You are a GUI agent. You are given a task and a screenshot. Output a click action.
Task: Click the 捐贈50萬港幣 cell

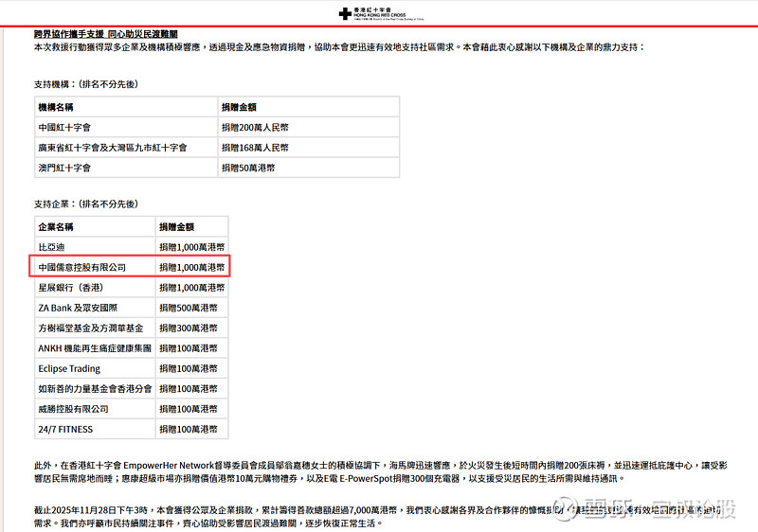pos(309,168)
